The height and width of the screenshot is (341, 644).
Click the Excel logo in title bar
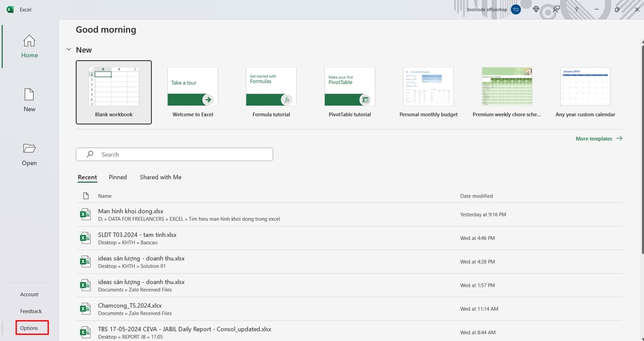click(10, 9)
